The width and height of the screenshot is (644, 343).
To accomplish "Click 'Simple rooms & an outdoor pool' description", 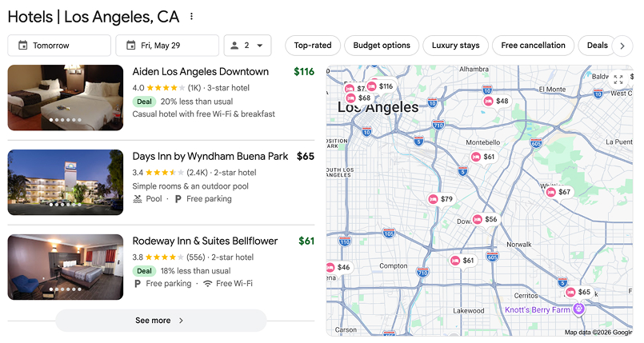I will point(190,186).
